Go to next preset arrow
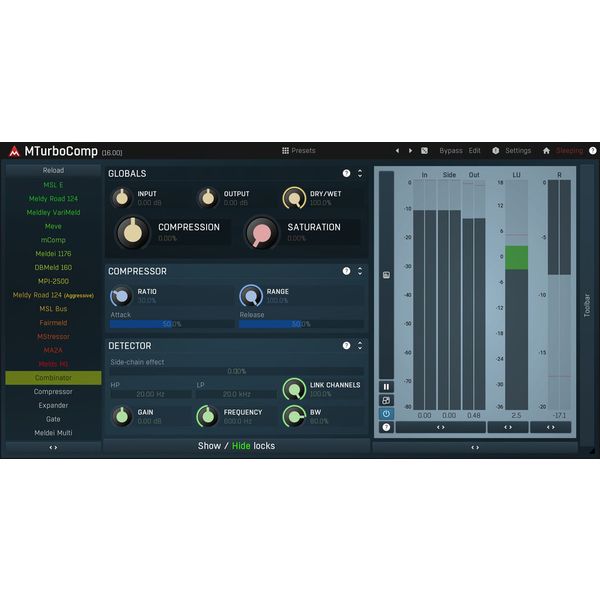Image resolution: width=600 pixels, height=600 pixels. (x=410, y=151)
